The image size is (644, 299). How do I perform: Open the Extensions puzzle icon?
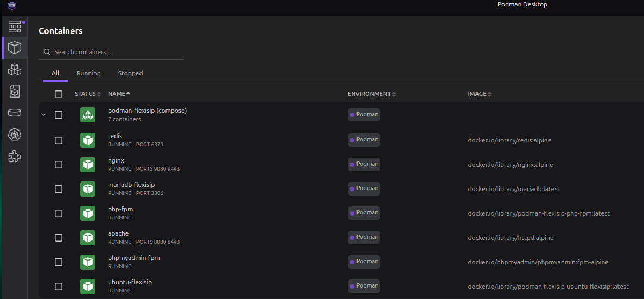[x=14, y=156]
